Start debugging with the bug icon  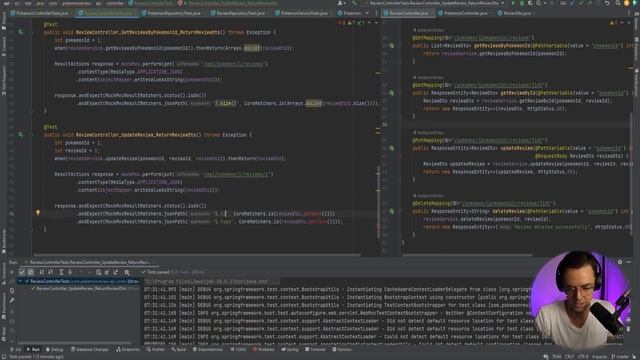click(x=522, y=3)
